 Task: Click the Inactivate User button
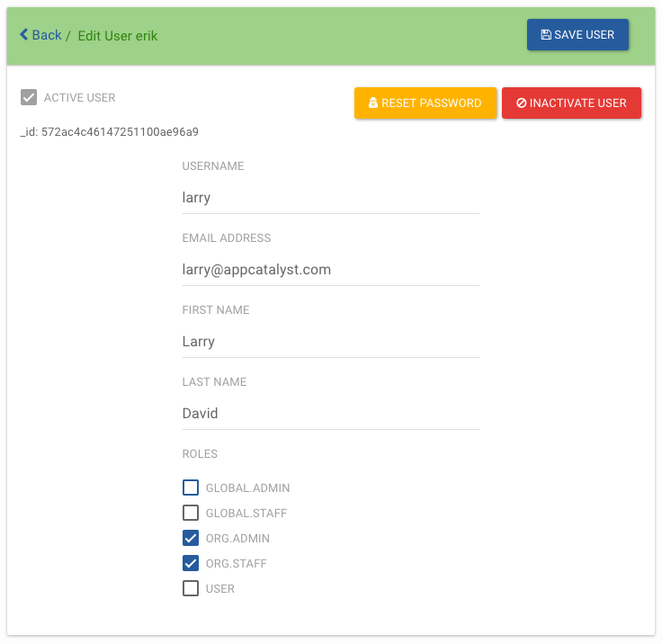(x=571, y=103)
